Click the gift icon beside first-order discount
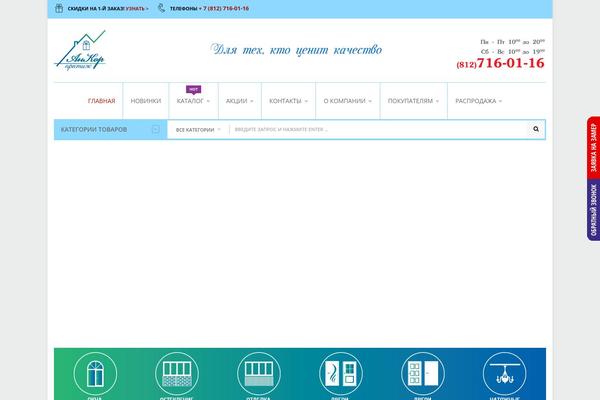This screenshot has width=600, height=400. pyautogui.click(x=59, y=8)
